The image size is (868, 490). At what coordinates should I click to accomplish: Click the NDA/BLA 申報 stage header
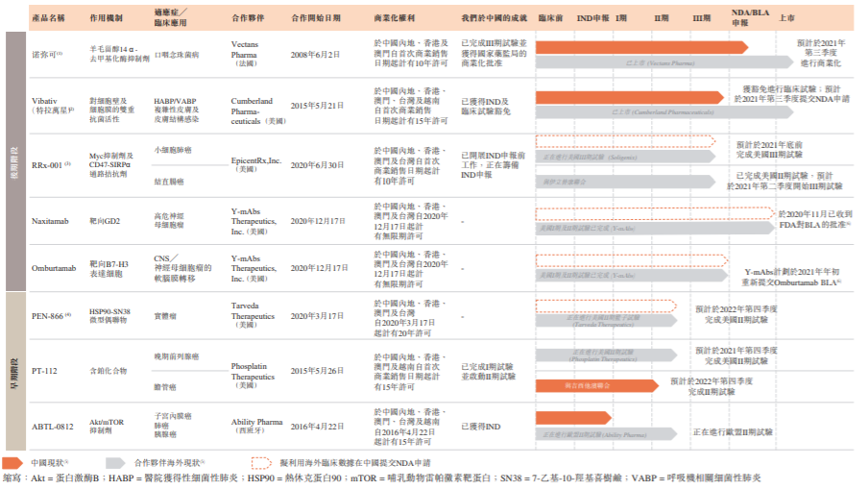pyautogui.click(x=750, y=17)
